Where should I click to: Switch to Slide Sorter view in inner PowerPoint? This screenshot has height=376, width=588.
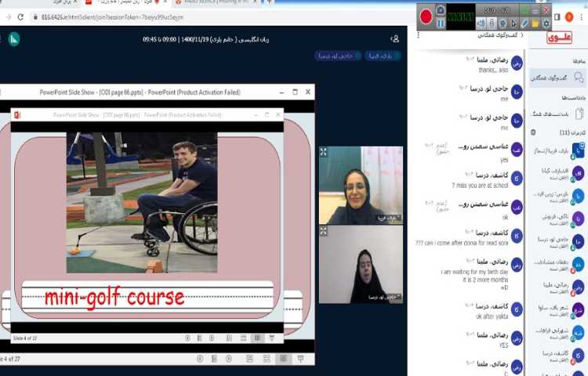243,338
